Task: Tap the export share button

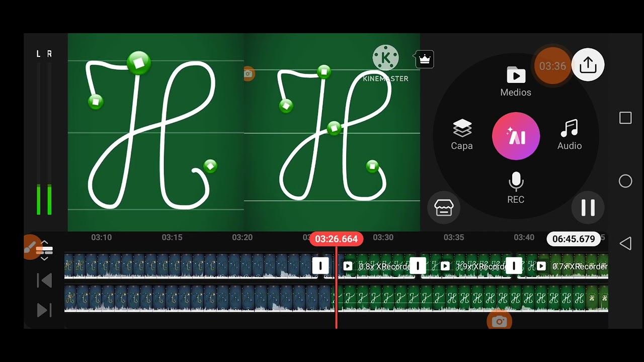Action: coord(588,65)
